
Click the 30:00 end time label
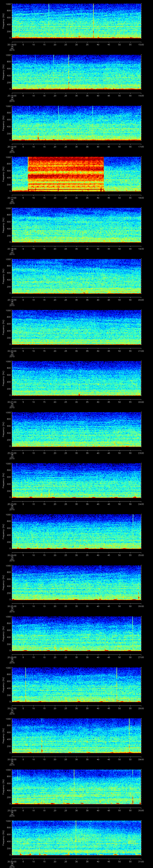click(141, 810)
